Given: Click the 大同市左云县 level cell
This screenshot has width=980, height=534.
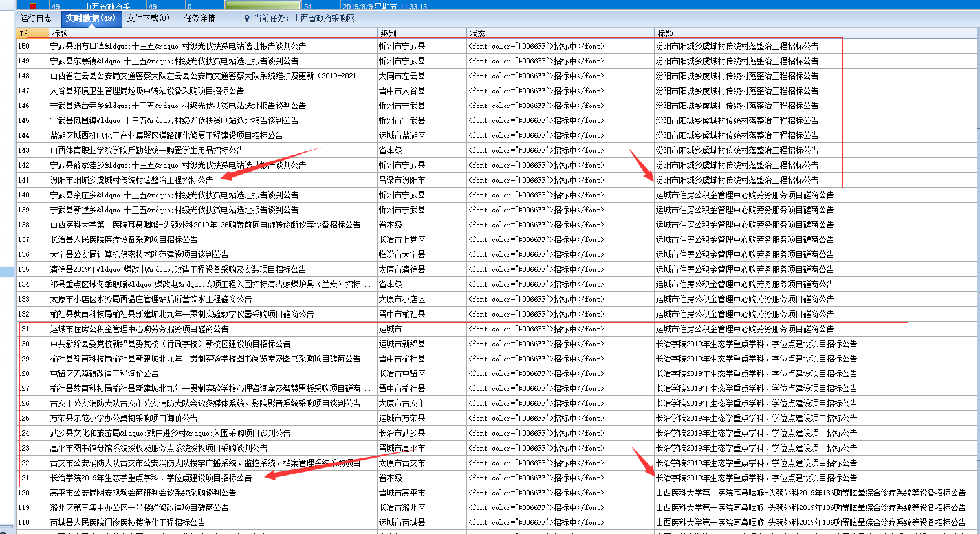Looking at the screenshot, I should 422,76.
